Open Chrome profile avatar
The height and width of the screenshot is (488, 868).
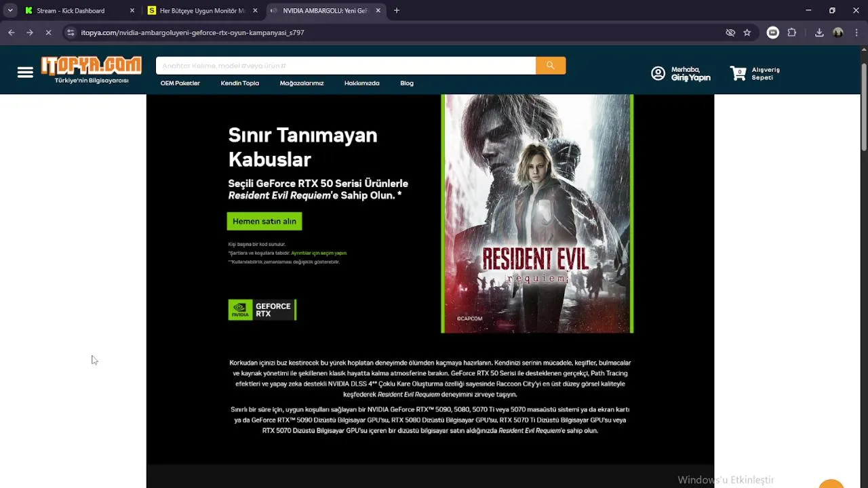(838, 33)
